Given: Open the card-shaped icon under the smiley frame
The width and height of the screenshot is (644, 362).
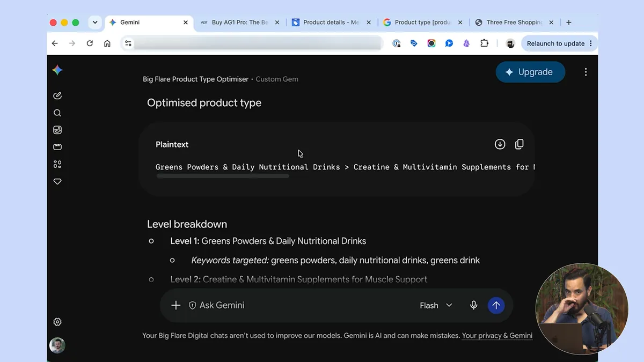Looking at the screenshot, I should point(57,147).
